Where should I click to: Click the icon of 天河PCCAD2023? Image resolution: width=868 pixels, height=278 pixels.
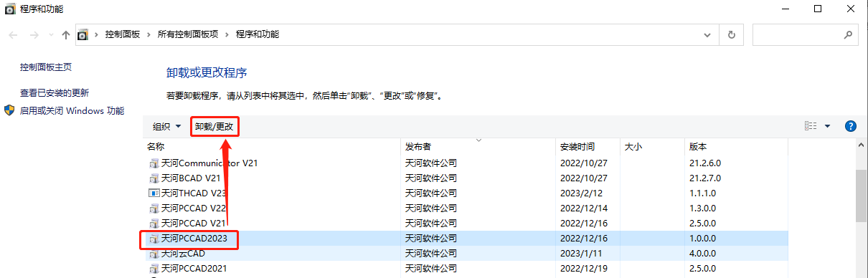(154, 238)
